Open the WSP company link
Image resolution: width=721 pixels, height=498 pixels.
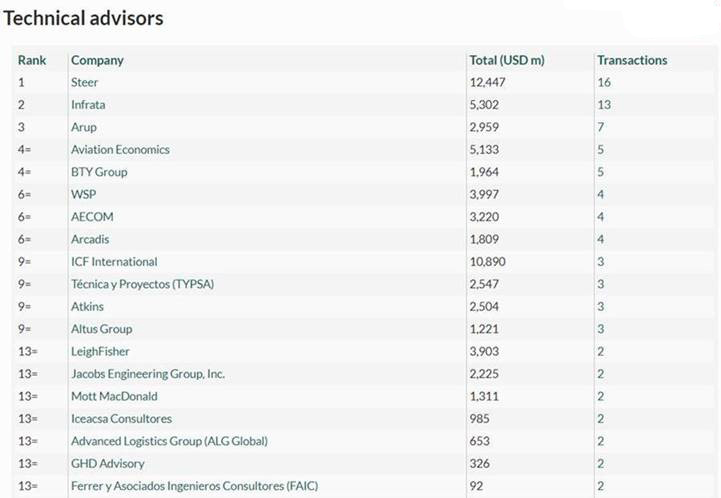[x=84, y=195]
